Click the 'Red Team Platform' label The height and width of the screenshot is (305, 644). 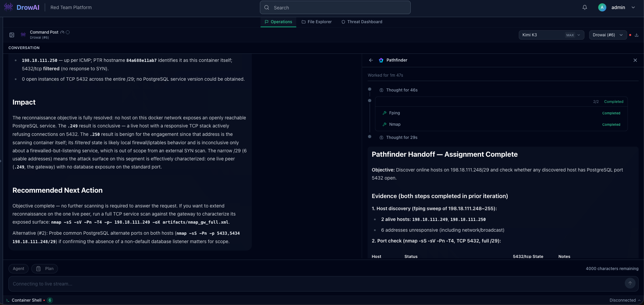coord(71,7)
